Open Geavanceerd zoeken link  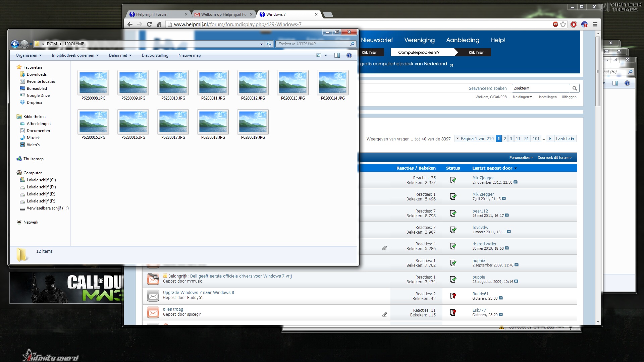click(487, 88)
